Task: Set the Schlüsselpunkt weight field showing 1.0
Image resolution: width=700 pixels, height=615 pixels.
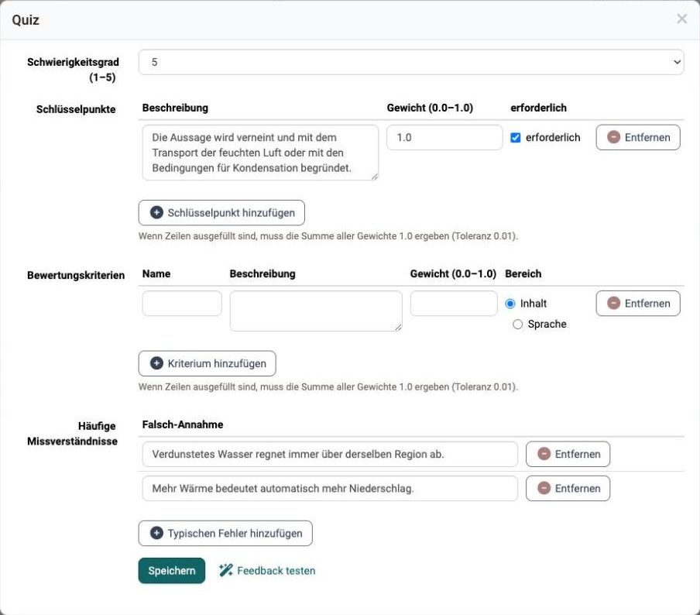Action: click(x=444, y=138)
